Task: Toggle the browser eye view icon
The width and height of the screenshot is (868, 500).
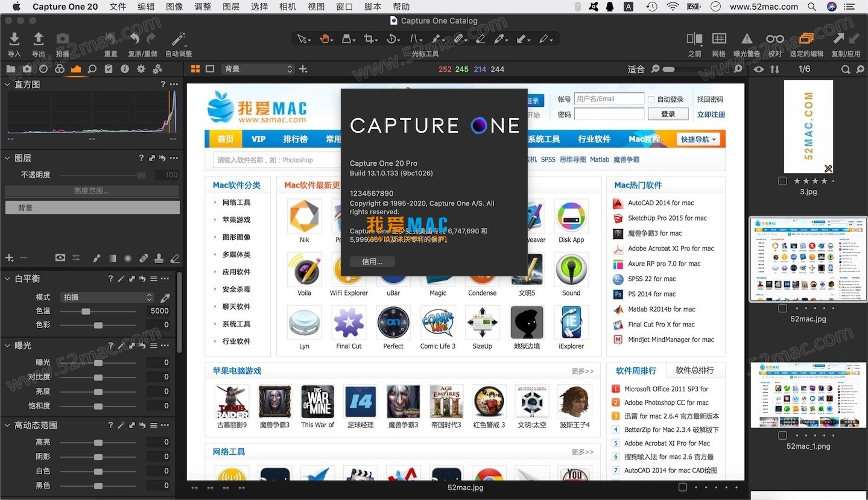Action: tap(759, 69)
